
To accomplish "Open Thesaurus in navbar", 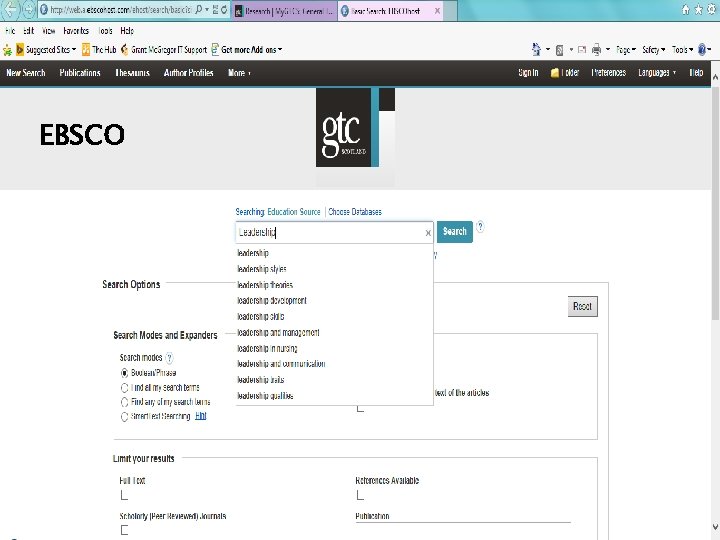I will pyautogui.click(x=132, y=73).
